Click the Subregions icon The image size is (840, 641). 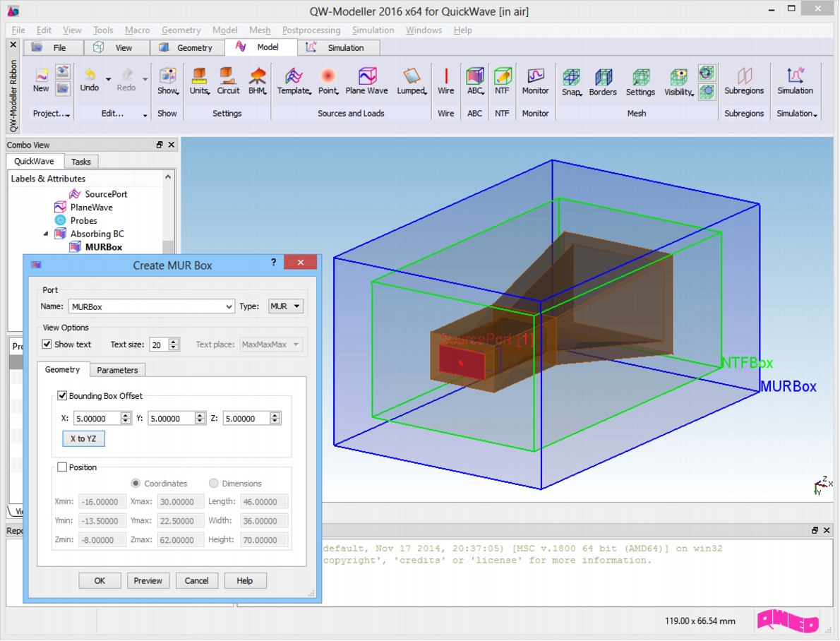pos(744,75)
